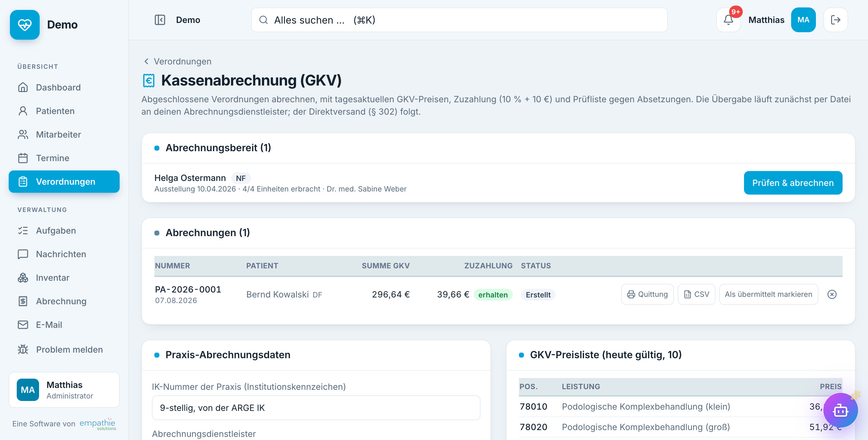The image size is (868, 440).
Task: Collapse the sidebar with the panel icon
Action: pos(160,20)
